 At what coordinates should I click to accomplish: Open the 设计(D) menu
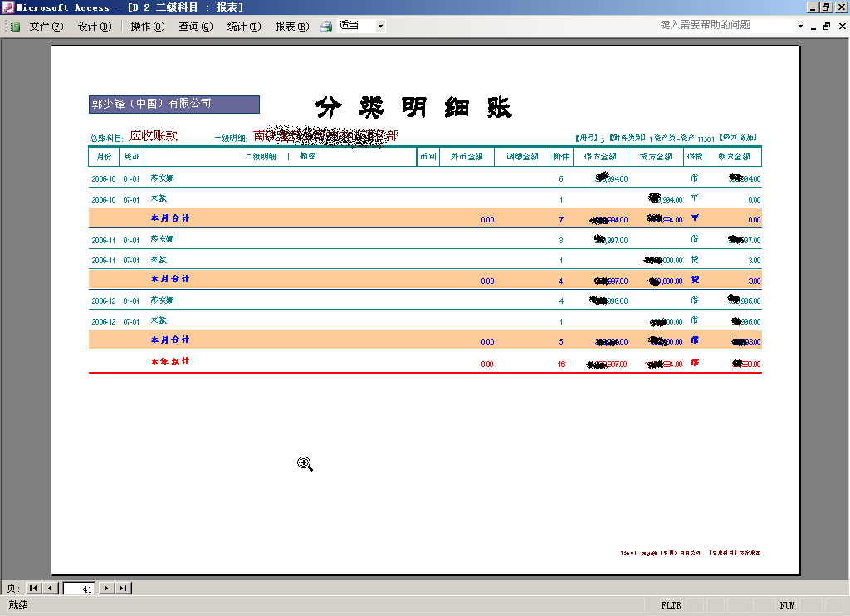[95, 27]
